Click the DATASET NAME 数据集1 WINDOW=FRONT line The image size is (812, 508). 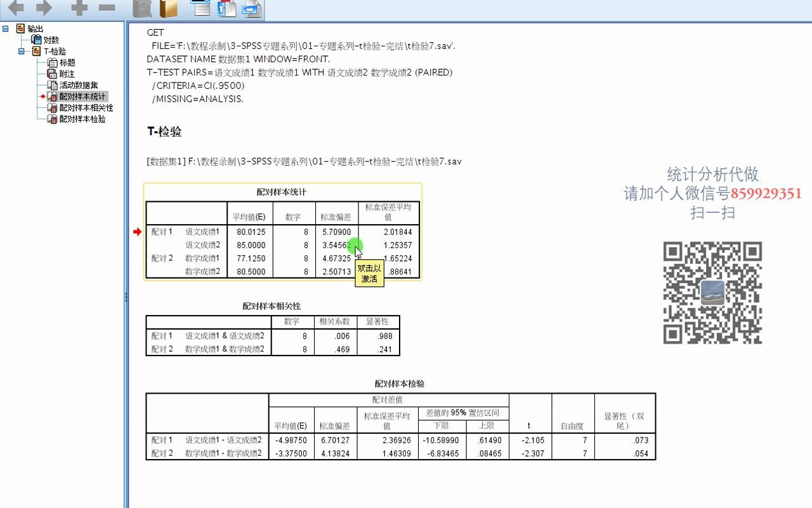(238, 59)
